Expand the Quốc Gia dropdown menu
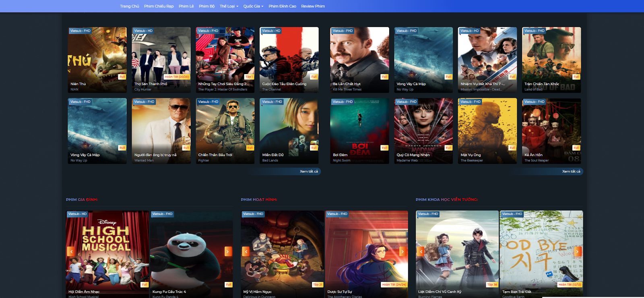This screenshot has height=298, width=644. click(253, 6)
